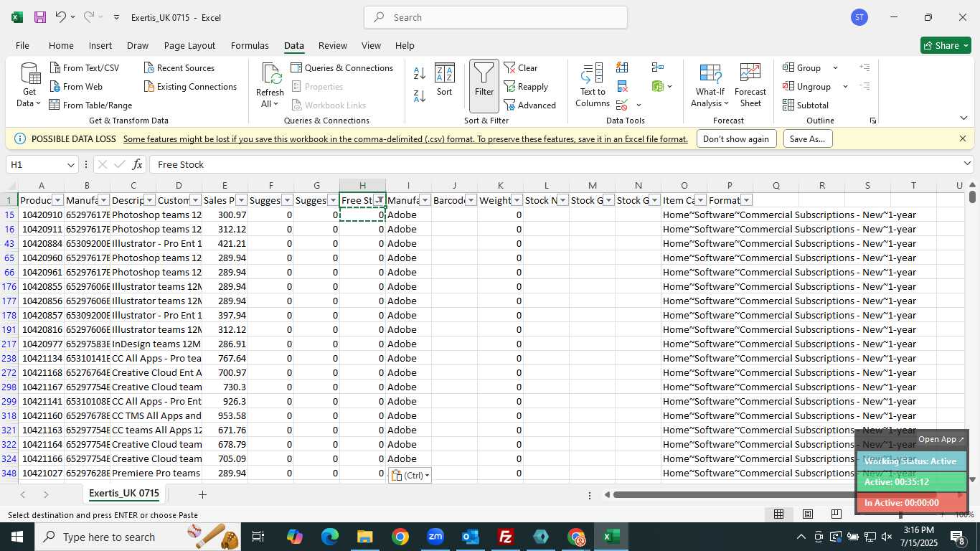Open the Barcode column filter dropdown

click(471, 200)
